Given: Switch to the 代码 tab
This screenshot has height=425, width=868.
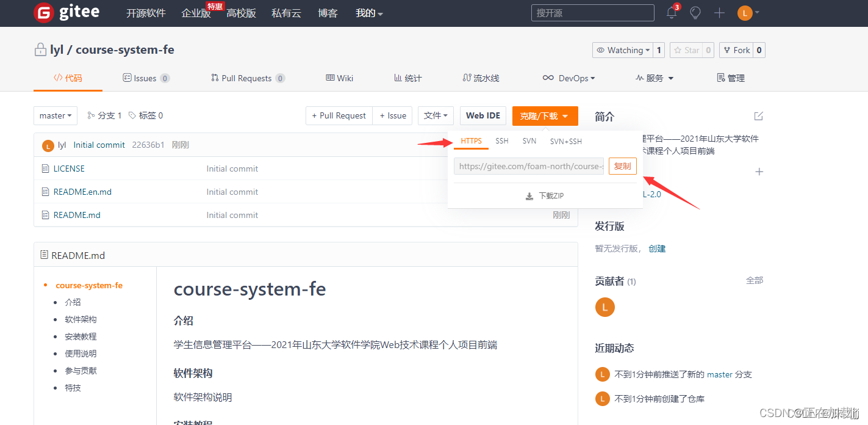Looking at the screenshot, I should pos(68,78).
